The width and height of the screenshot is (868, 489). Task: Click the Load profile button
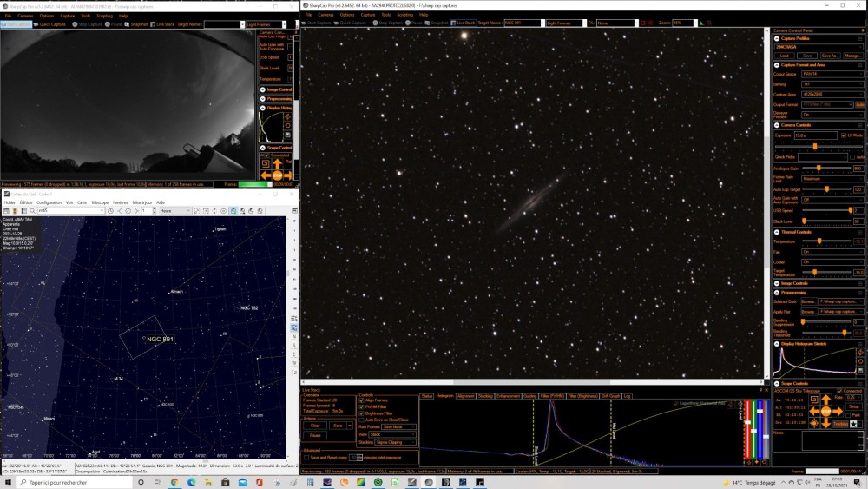(x=785, y=56)
